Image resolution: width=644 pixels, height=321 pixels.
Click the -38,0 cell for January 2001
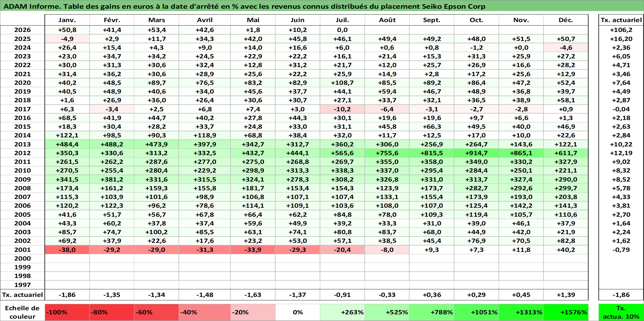(x=67, y=250)
